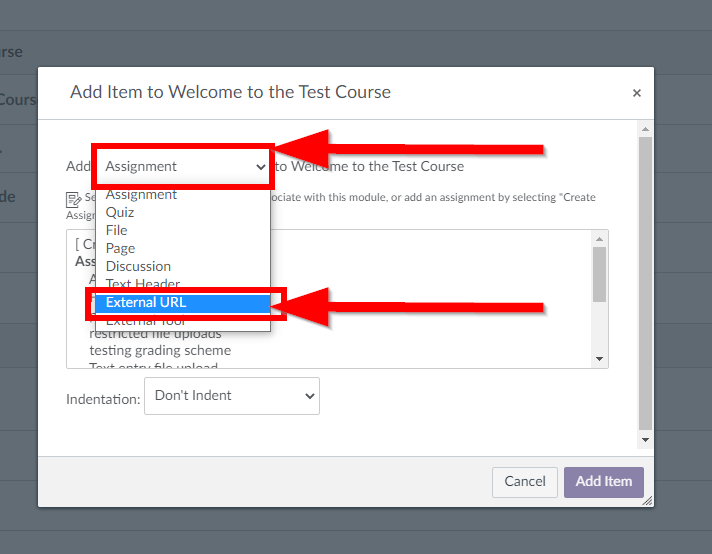712x554 pixels.
Task: Select the Assignment option in the list
Action: (x=141, y=195)
